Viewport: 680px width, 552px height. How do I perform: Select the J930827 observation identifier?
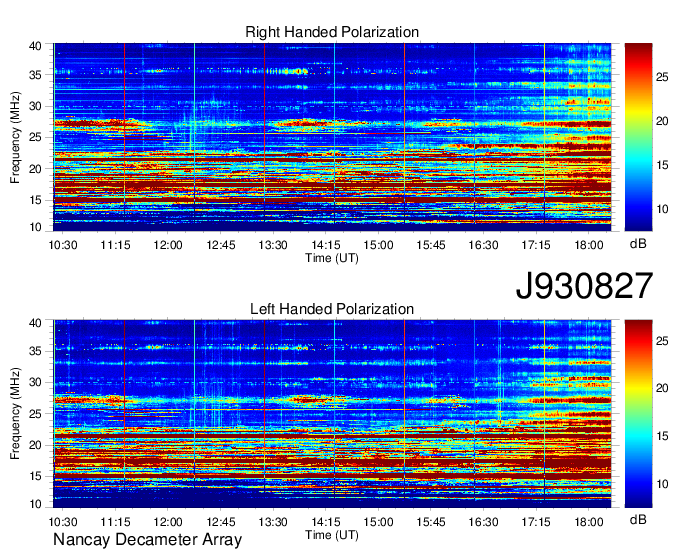(584, 286)
